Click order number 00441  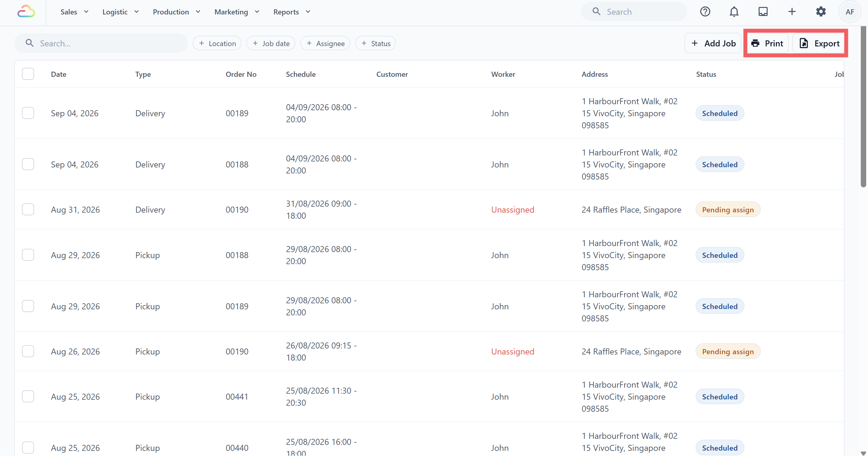click(x=237, y=396)
